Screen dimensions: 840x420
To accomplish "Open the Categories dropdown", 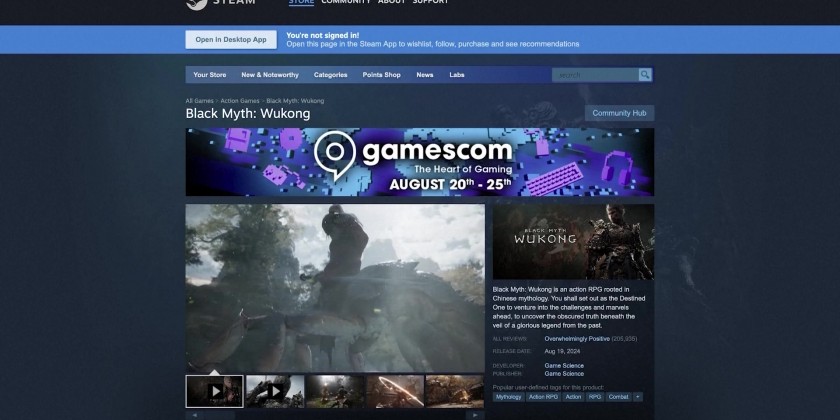I will [x=330, y=75].
